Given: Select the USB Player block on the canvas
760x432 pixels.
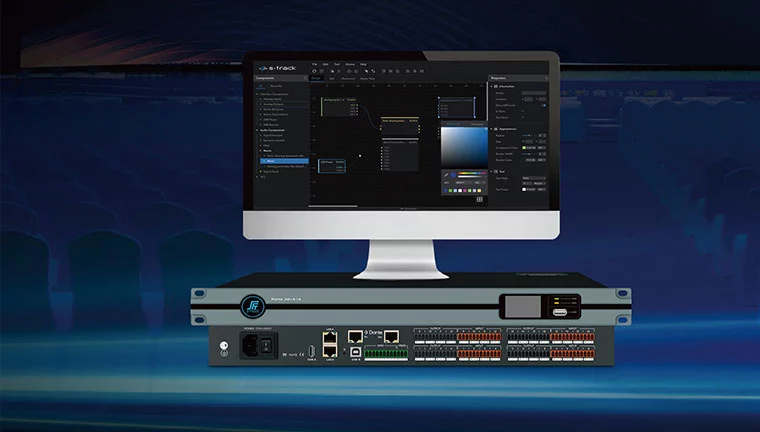Looking at the screenshot, I should 332,166.
